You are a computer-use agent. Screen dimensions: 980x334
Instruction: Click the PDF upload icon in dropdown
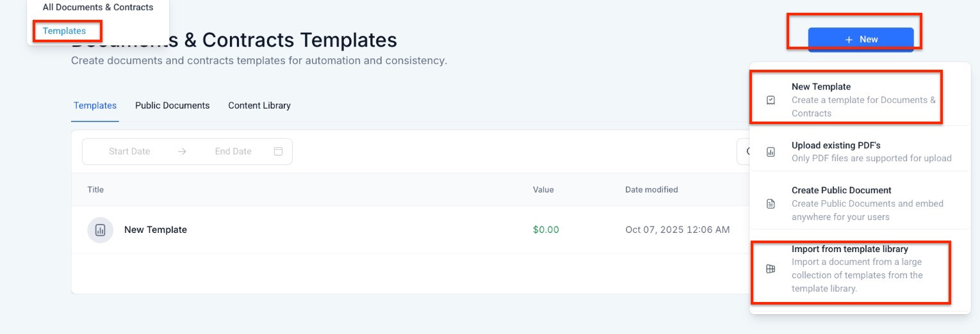point(771,152)
